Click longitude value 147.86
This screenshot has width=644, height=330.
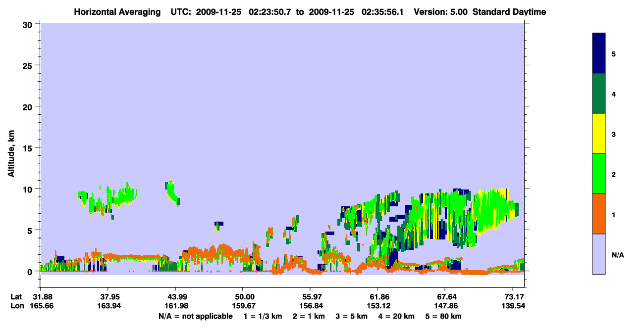(445, 306)
